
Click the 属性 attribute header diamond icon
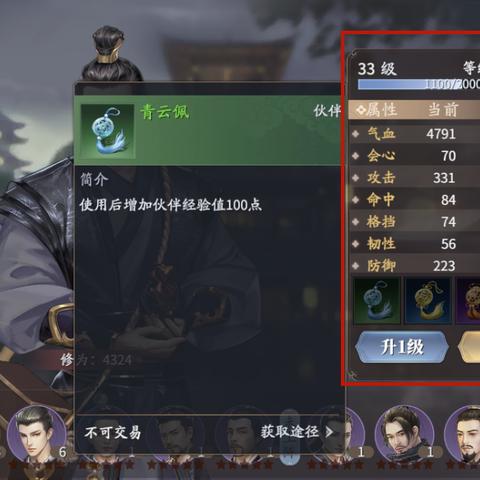361,110
